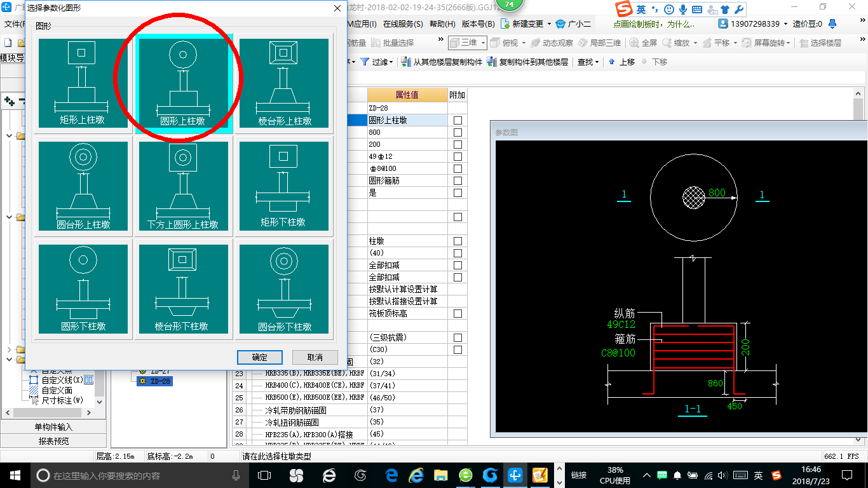Close the 选择参数化图形 dialog
This screenshot has width=868, height=488.
[x=337, y=8]
